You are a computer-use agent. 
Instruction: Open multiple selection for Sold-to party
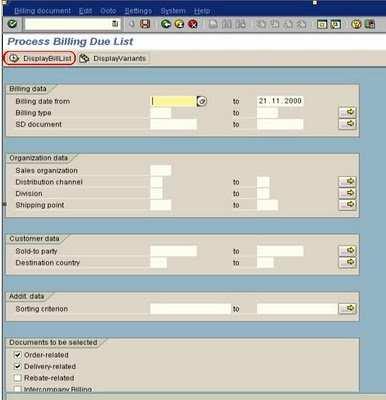click(347, 251)
